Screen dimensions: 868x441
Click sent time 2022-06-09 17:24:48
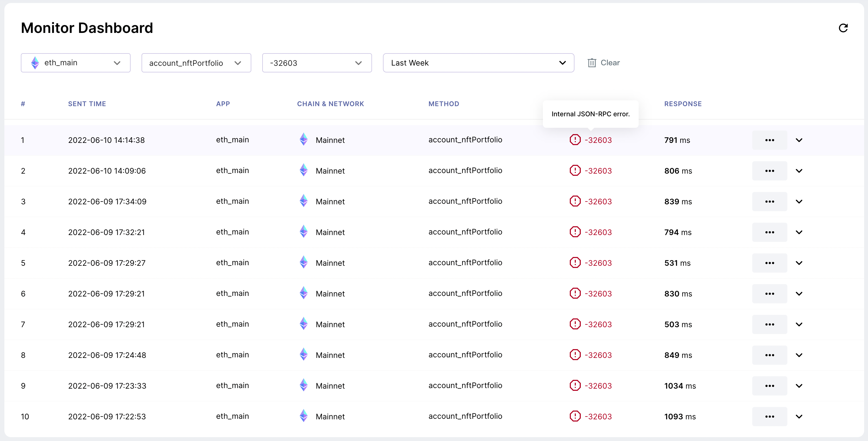pos(107,355)
